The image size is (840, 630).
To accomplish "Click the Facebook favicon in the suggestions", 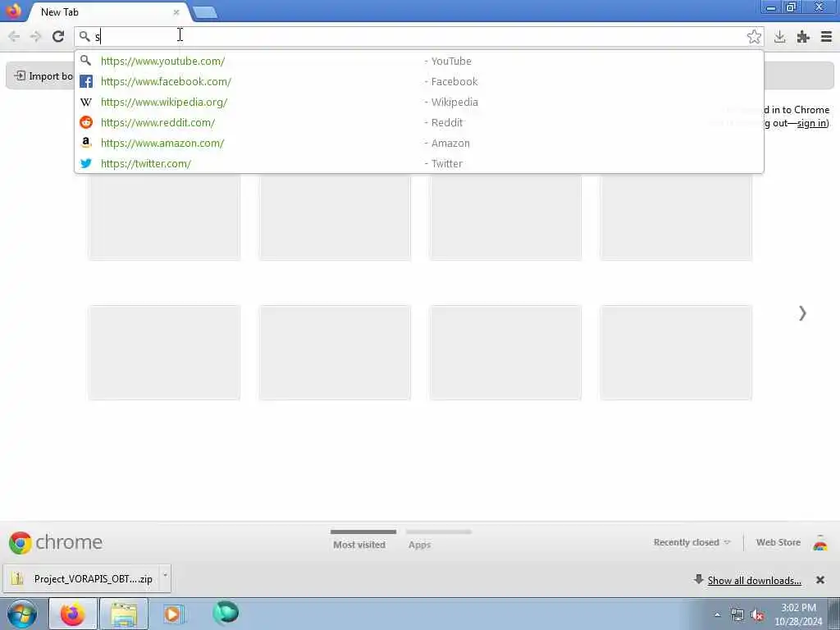I will (x=85, y=81).
